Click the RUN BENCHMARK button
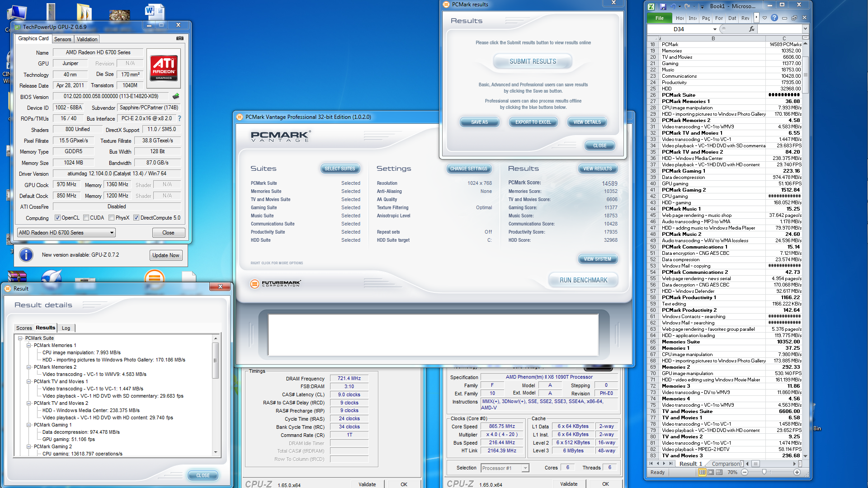868x488 pixels. [583, 280]
